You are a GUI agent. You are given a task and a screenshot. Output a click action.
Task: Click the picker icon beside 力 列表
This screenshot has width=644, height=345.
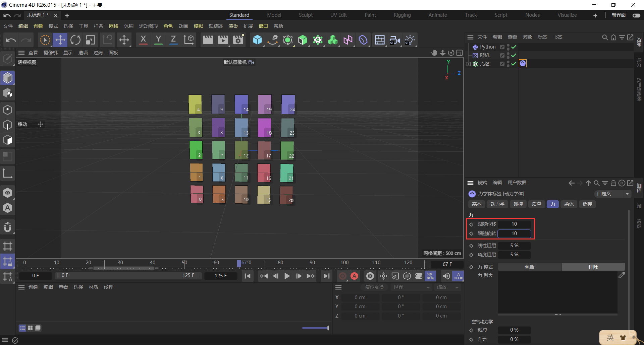coord(622,275)
